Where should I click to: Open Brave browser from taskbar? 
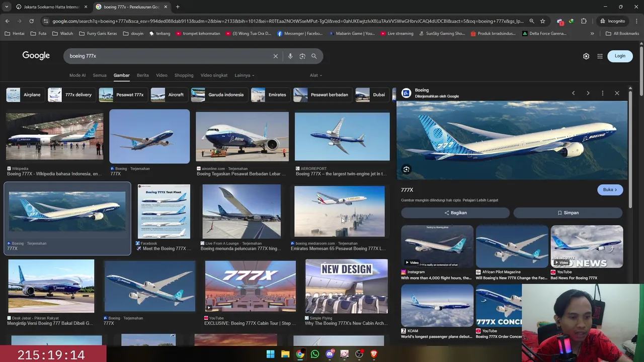tap(374, 354)
